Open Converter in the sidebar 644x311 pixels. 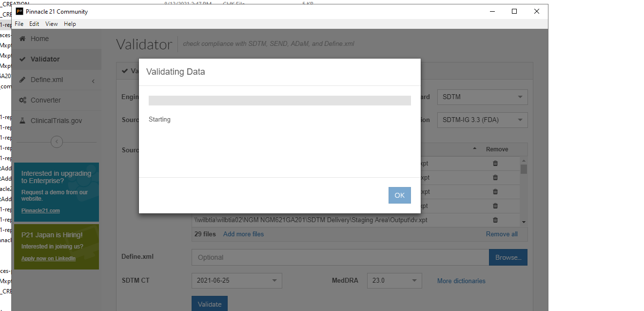(57, 100)
